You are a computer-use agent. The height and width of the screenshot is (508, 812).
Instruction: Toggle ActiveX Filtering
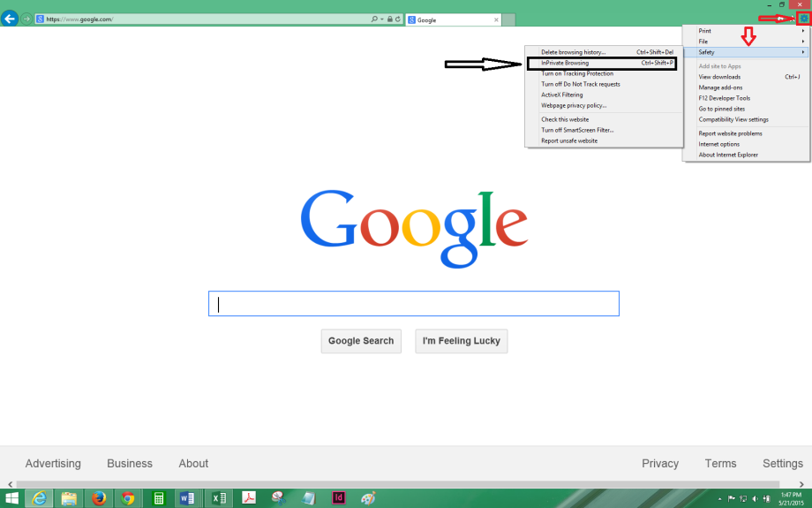pyautogui.click(x=604, y=95)
